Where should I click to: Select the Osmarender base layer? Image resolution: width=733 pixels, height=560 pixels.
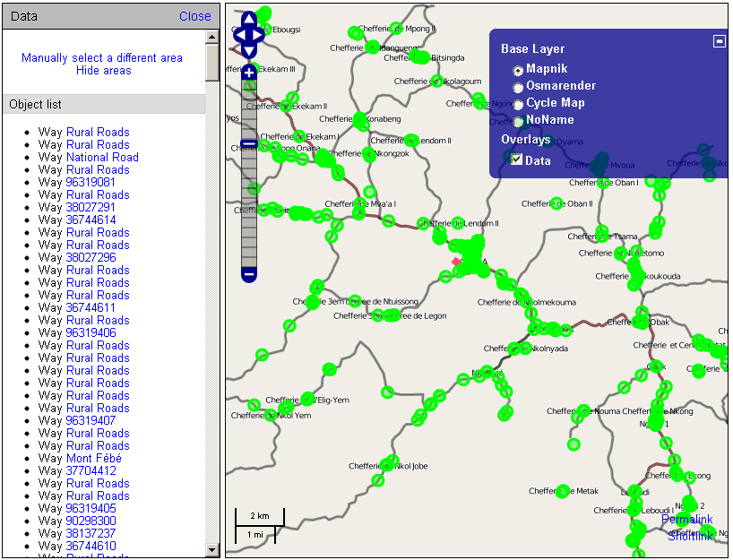pyautogui.click(x=518, y=87)
